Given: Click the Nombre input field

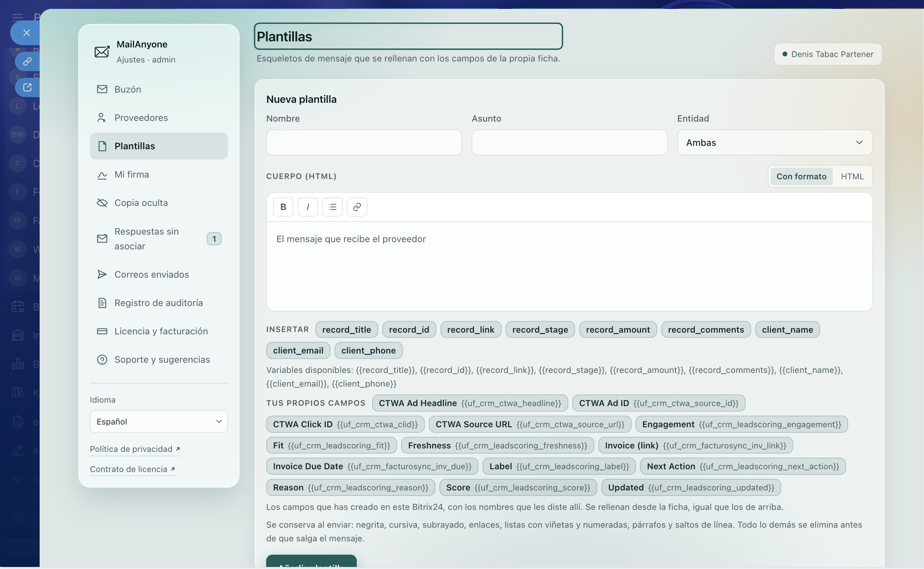Looking at the screenshot, I should click(x=364, y=142).
